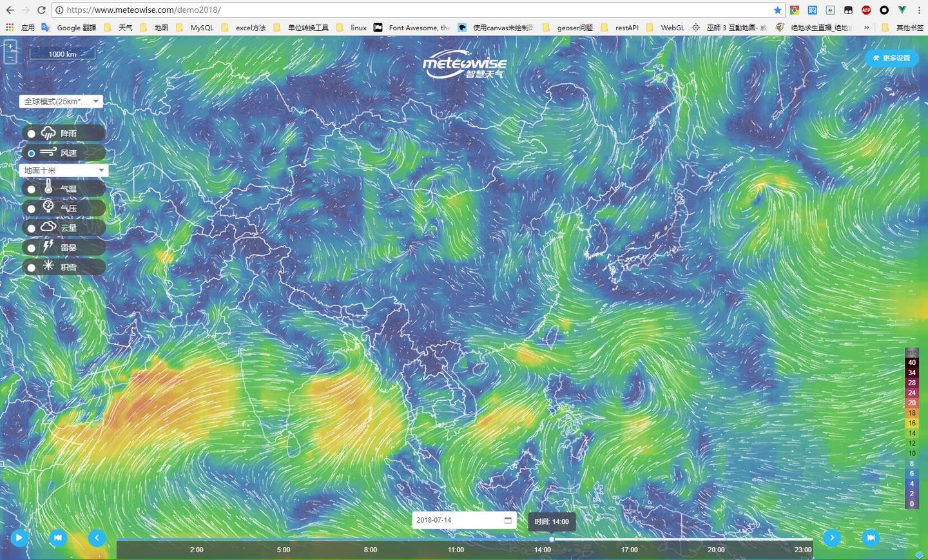Open the Google Maps extension icon
The height and width of the screenshot is (560, 928).
pyautogui.click(x=795, y=10)
